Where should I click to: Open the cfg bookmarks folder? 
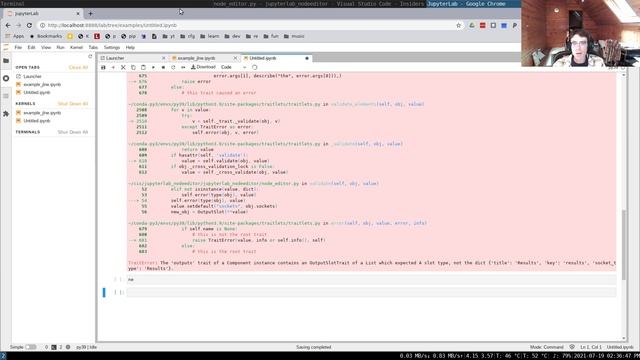(187, 36)
